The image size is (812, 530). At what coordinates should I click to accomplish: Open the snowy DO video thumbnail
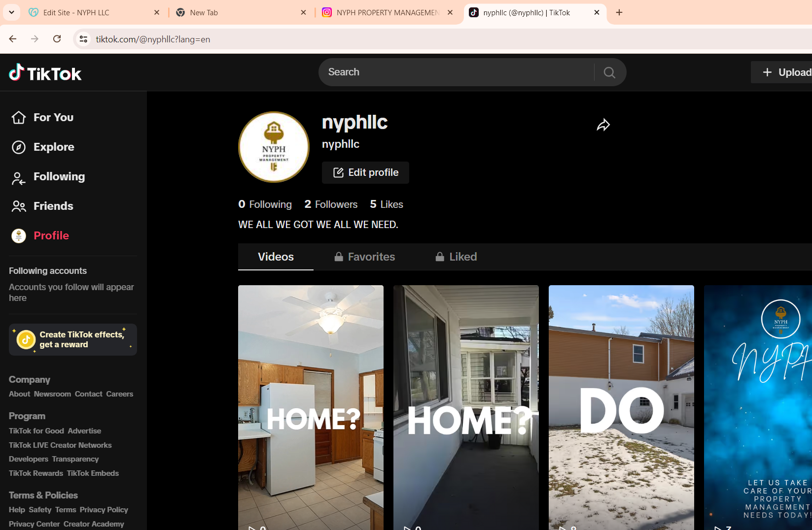coord(621,407)
